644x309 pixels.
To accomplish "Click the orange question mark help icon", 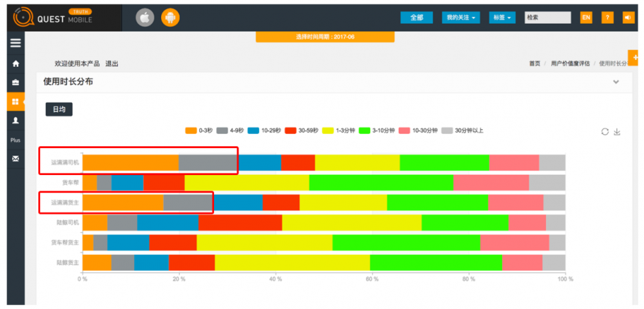I will pyautogui.click(x=607, y=17).
